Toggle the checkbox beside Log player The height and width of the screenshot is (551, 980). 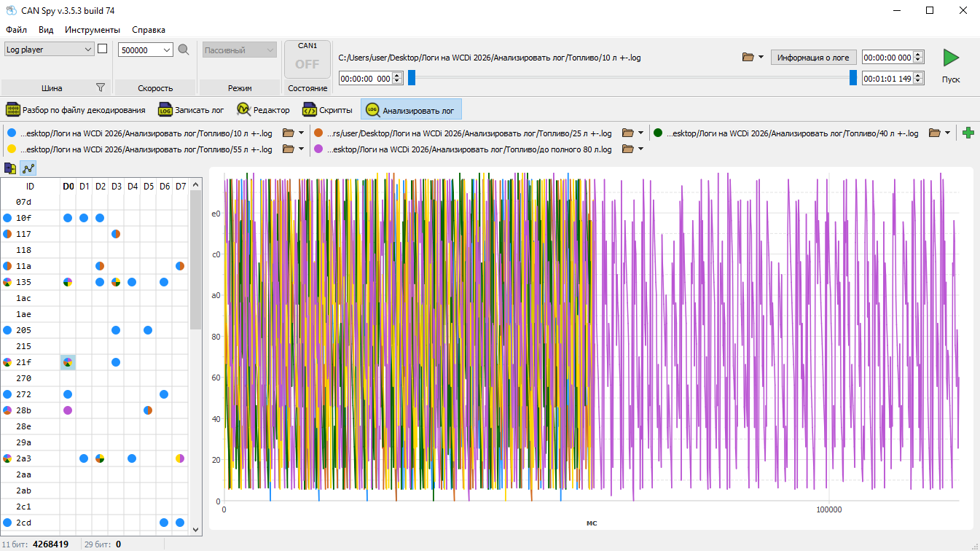pos(103,49)
